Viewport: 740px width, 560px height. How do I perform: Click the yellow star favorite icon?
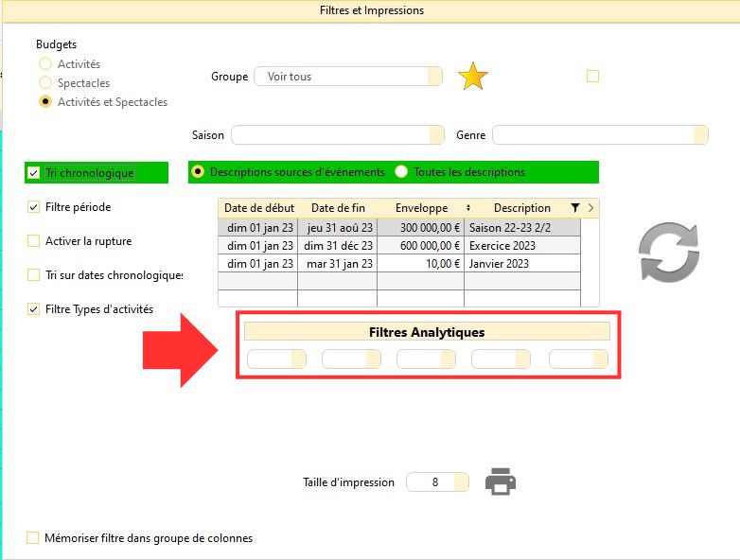pyautogui.click(x=472, y=77)
